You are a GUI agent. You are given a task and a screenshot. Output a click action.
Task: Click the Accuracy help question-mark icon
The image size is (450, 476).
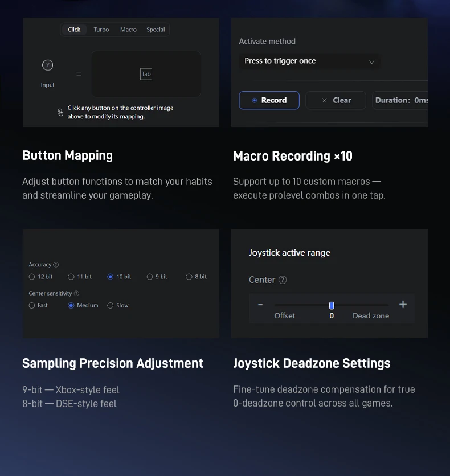click(56, 265)
